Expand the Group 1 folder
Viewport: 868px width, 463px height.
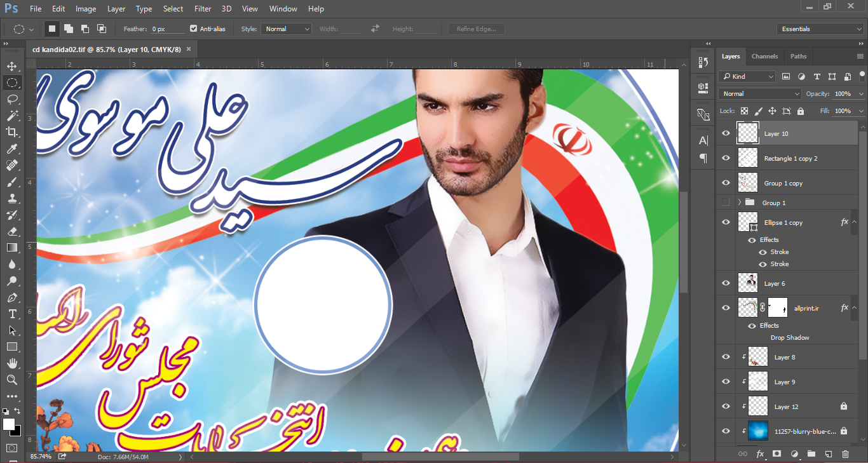740,203
